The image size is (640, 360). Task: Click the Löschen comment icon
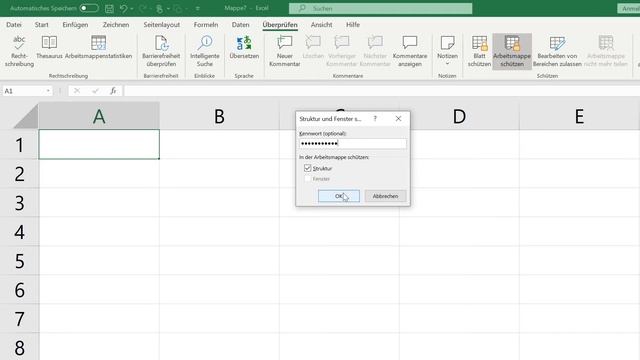pyautogui.click(x=313, y=48)
